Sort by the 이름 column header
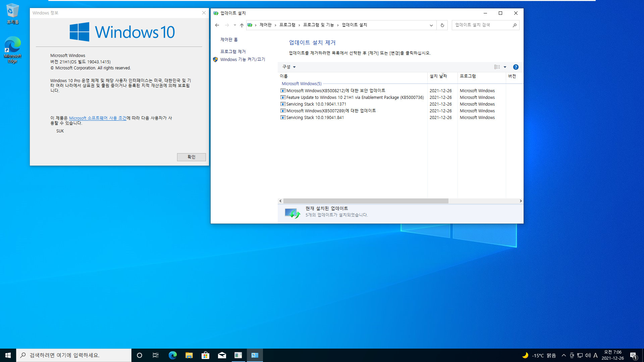 coord(353,76)
